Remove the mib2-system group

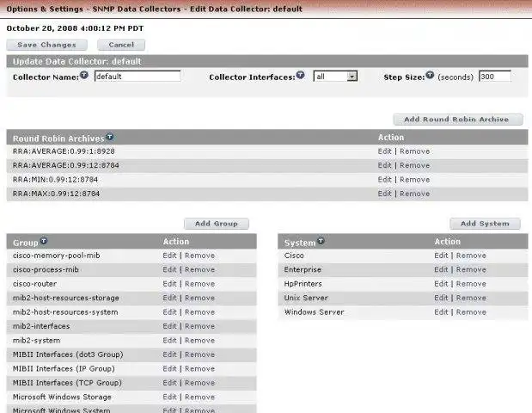point(200,341)
